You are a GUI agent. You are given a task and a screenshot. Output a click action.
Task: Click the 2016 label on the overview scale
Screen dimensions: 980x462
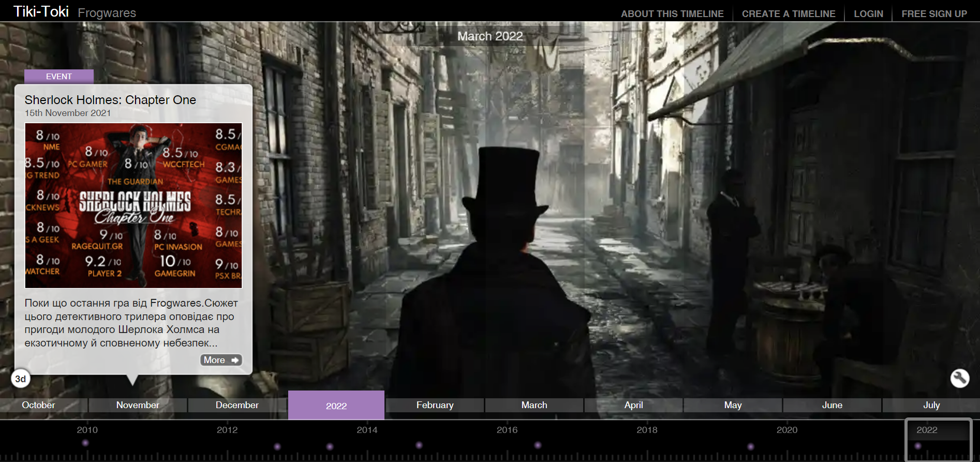click(507, 430)
